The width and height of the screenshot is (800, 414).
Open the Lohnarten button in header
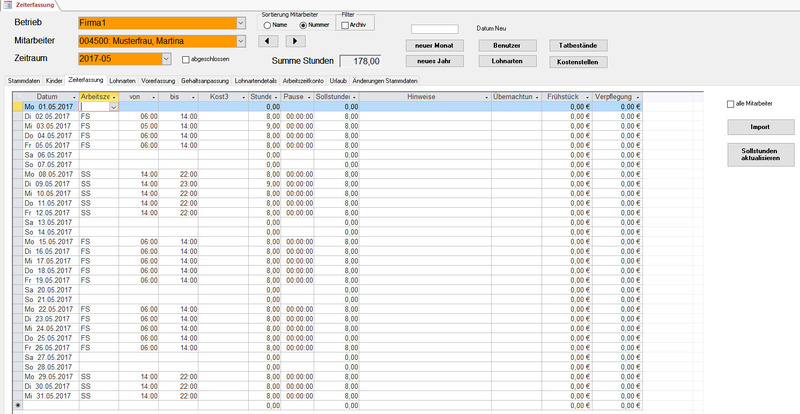click(508, 61)
